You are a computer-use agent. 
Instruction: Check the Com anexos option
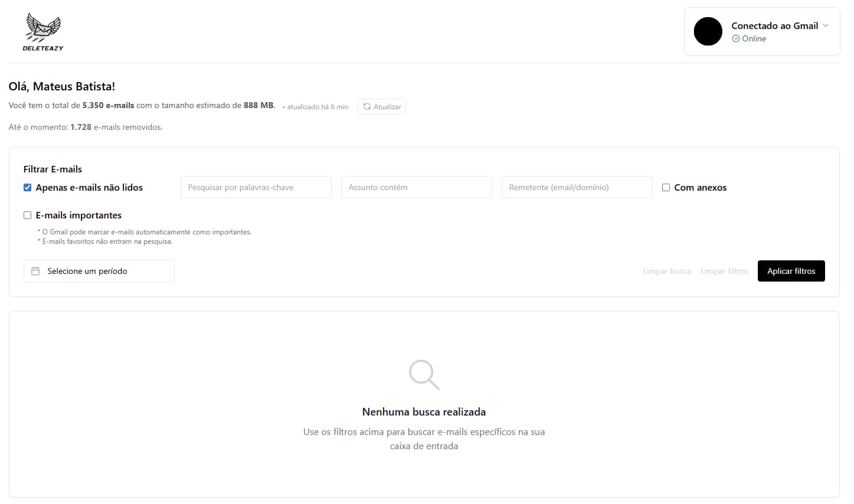pos(666,187)
